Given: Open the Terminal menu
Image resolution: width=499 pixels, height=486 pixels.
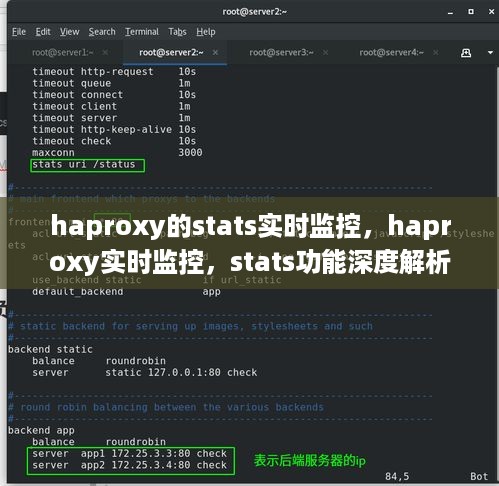Looking at the screenshot, I should [x=142, y=32].
